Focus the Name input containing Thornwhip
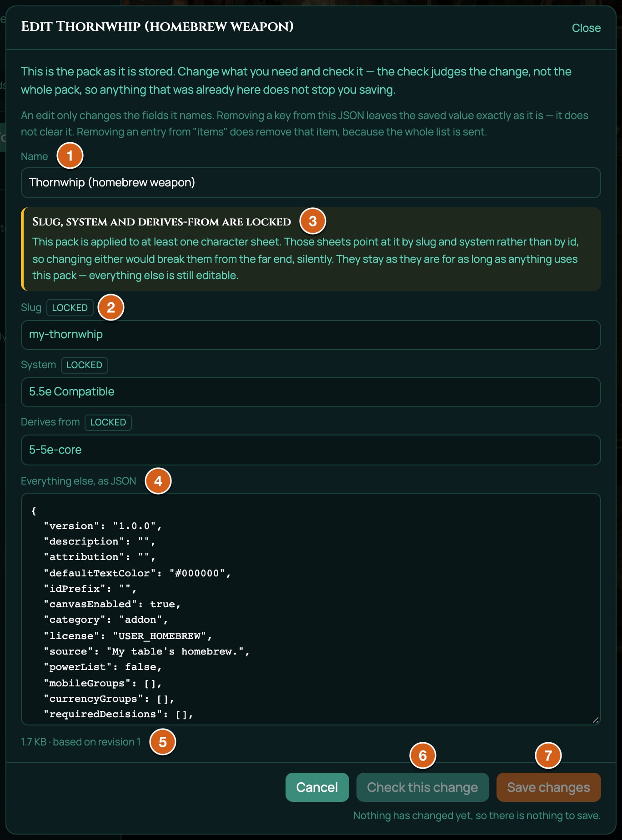Viewport: 622px width, 840px height. [311, 182]
